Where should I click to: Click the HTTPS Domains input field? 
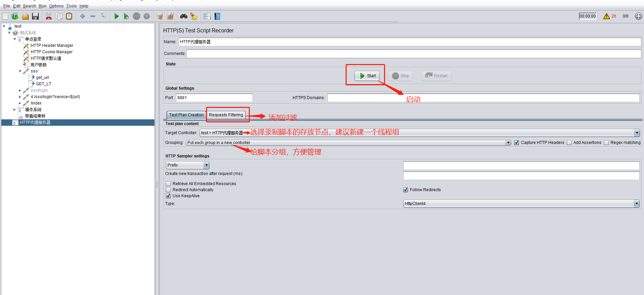pos(484,98)
